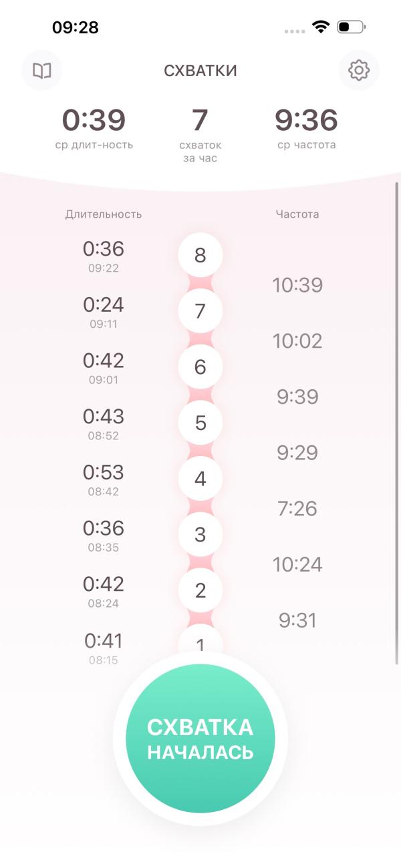This screenshot has width=401, height=868.
Task: Select contraction number 7 circle
Action: [x=200, y=311]
